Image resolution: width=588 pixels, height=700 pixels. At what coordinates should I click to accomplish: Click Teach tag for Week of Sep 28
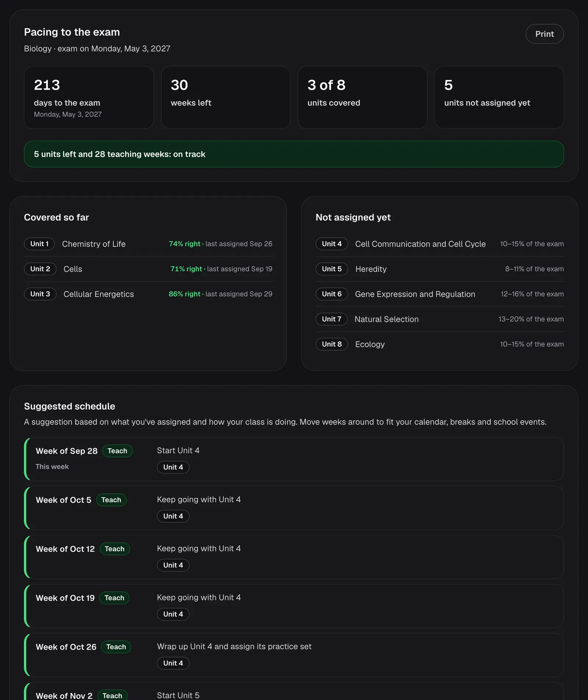pos(117,451)
